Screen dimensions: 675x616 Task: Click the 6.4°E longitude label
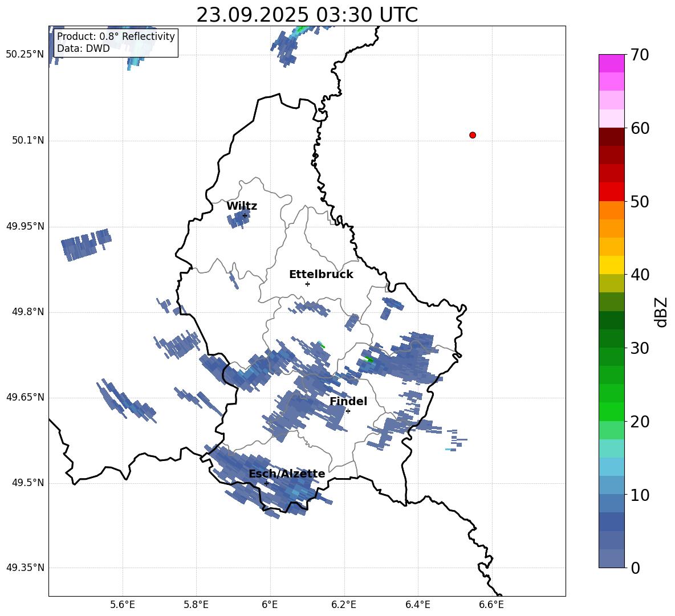(x=417, y=605)
